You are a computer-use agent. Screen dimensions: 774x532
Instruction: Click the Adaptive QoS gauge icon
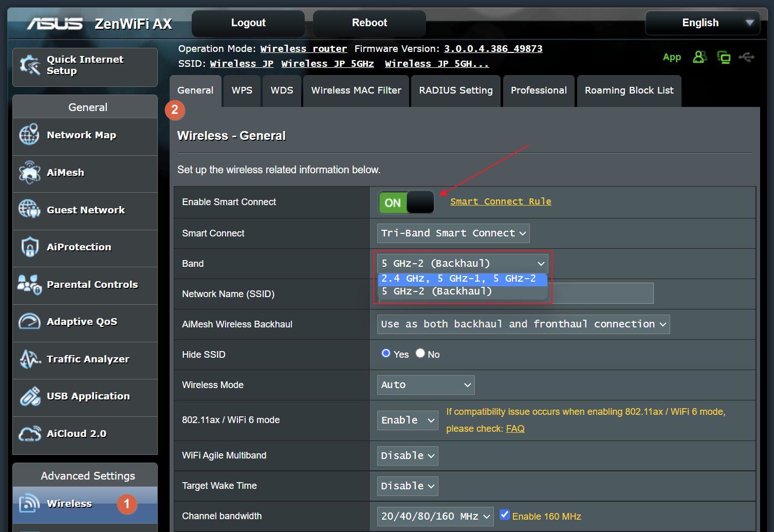[x=29, y=321]
